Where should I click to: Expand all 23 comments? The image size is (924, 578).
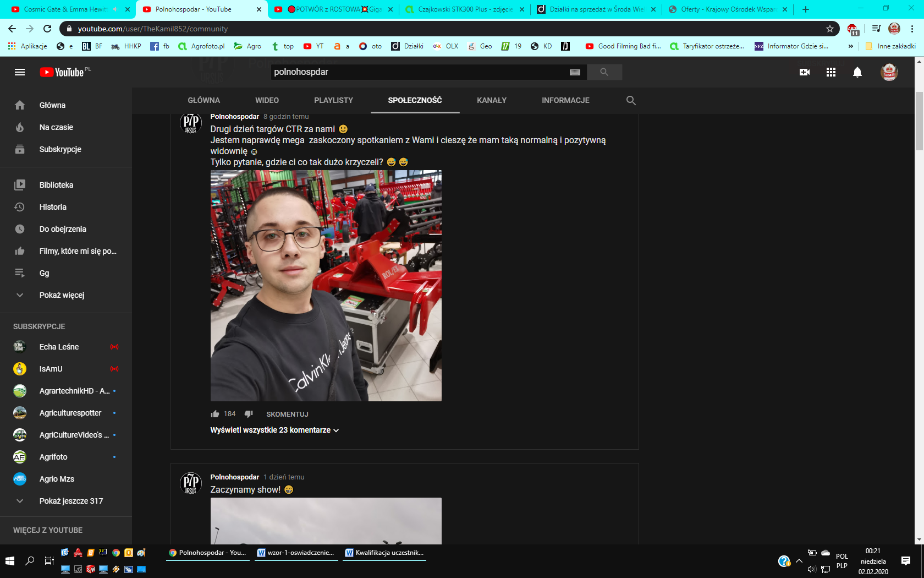coord(274,430)
